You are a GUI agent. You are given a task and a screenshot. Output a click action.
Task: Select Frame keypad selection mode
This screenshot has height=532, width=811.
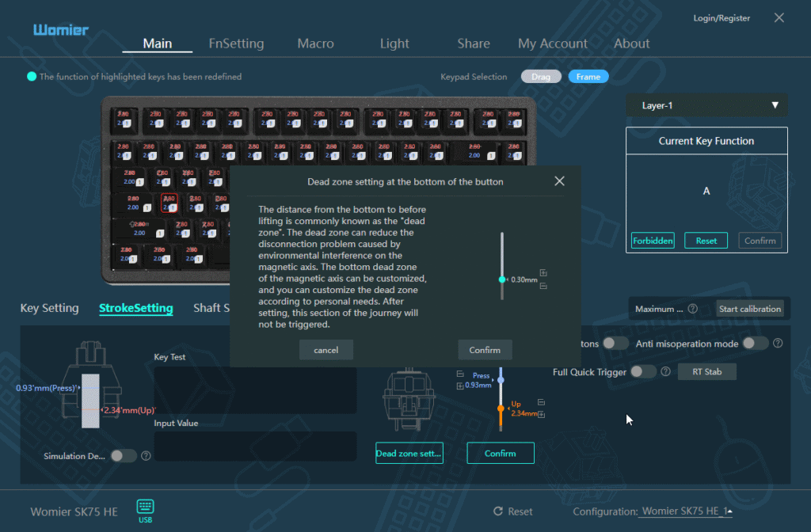click(588, 77)
